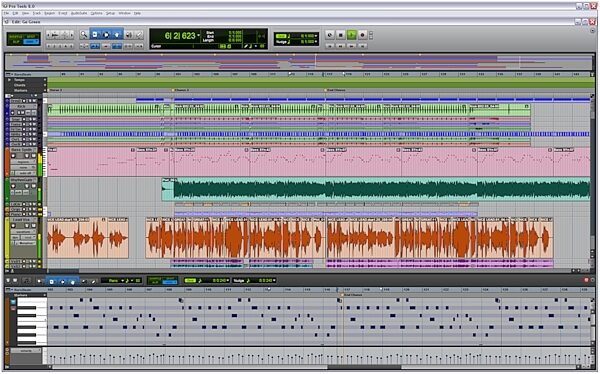Click the Record button in transport
The image size is (600, 374).
(362, 35)
